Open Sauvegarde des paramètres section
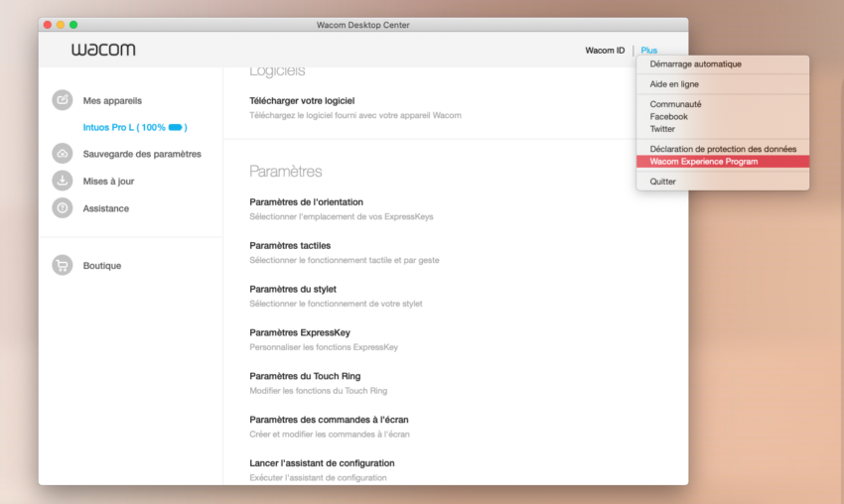This screenshot has height=504, width=844. point(142,154)
